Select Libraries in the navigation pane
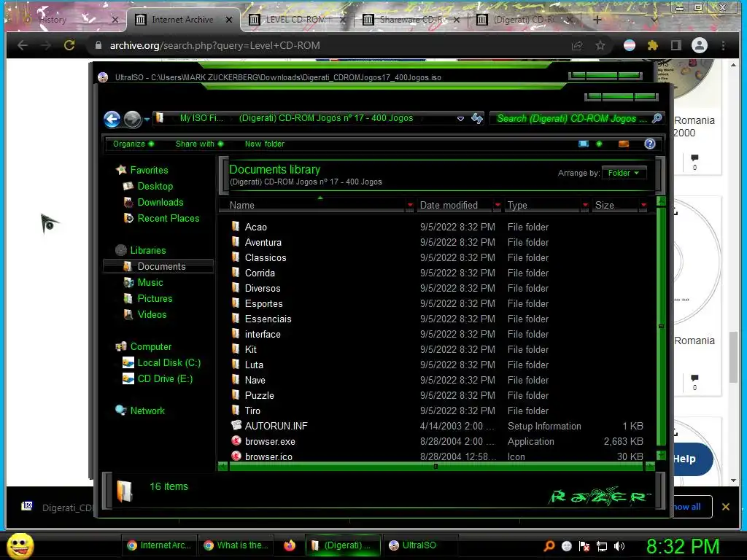747x560 pixels. pyautogui.click(x=147, y=251)
